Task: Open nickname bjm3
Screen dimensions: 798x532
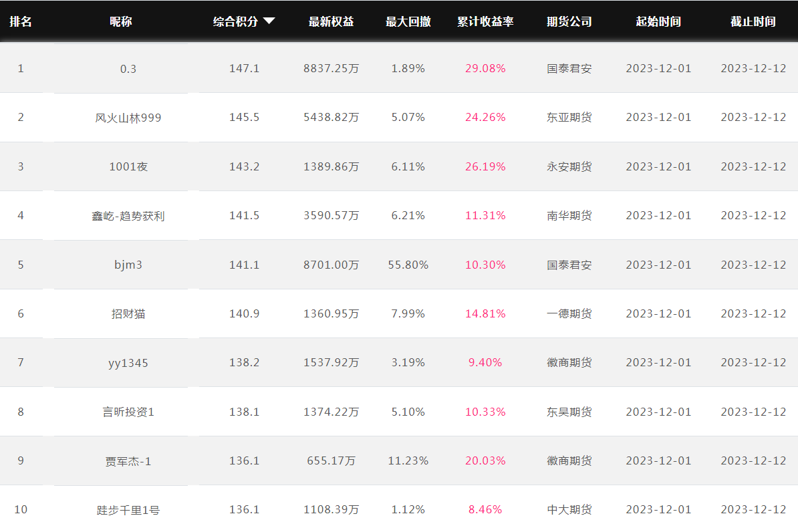Action: click(128, 265)
